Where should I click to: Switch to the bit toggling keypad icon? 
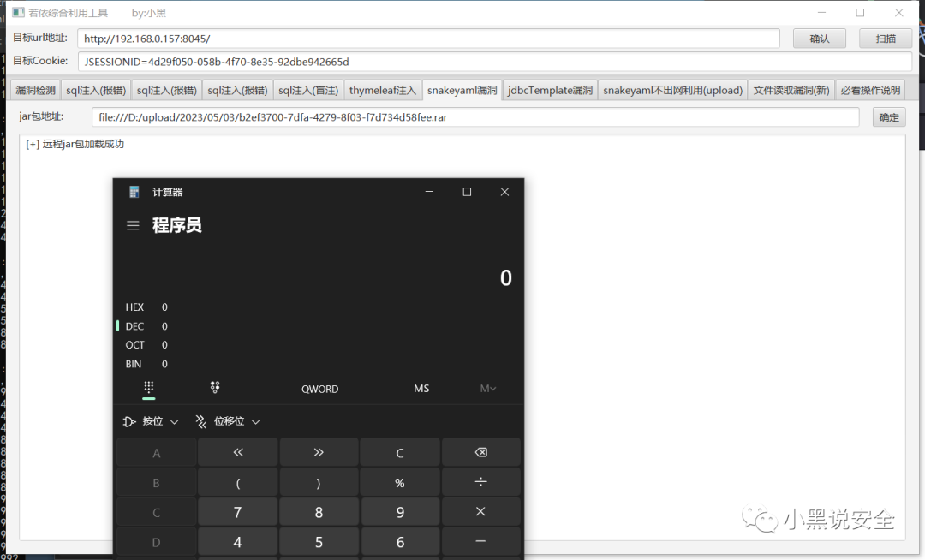click(215, 387)
